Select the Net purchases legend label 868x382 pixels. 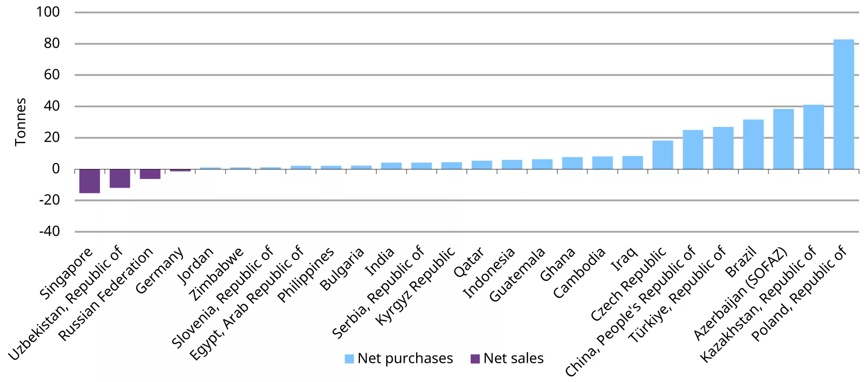405,358
